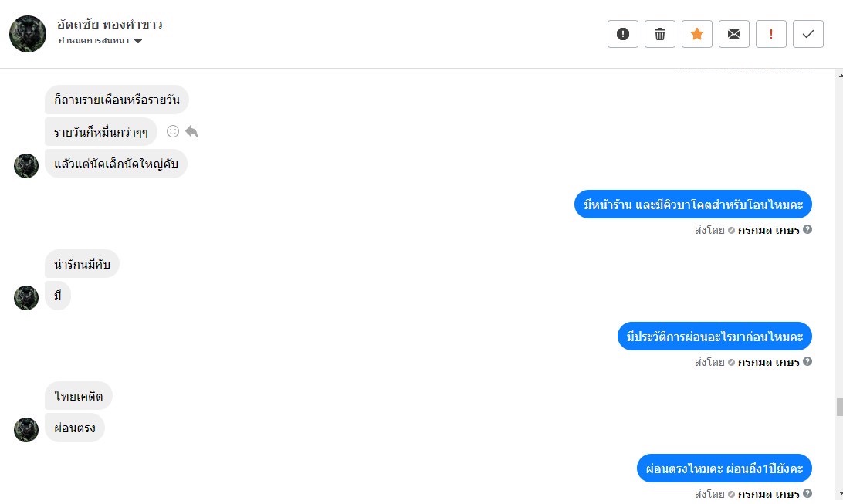
Task: Flag conversation with the red exclamation icon
Action: 771,34
